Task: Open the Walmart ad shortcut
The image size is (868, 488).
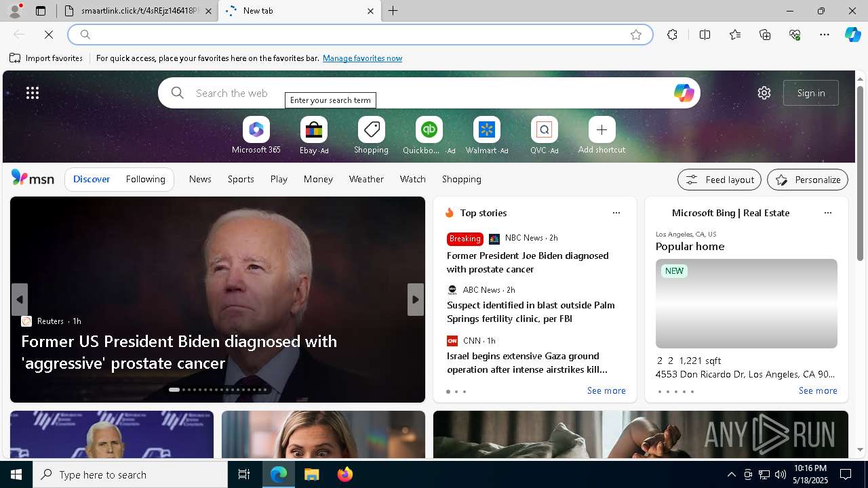Action: [486, 136]
